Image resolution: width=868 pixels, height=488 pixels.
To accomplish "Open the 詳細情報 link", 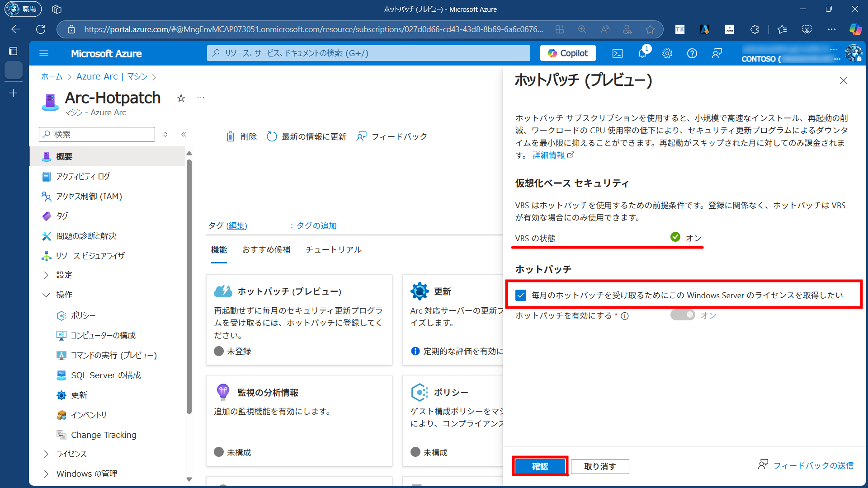I will point(548,155).
